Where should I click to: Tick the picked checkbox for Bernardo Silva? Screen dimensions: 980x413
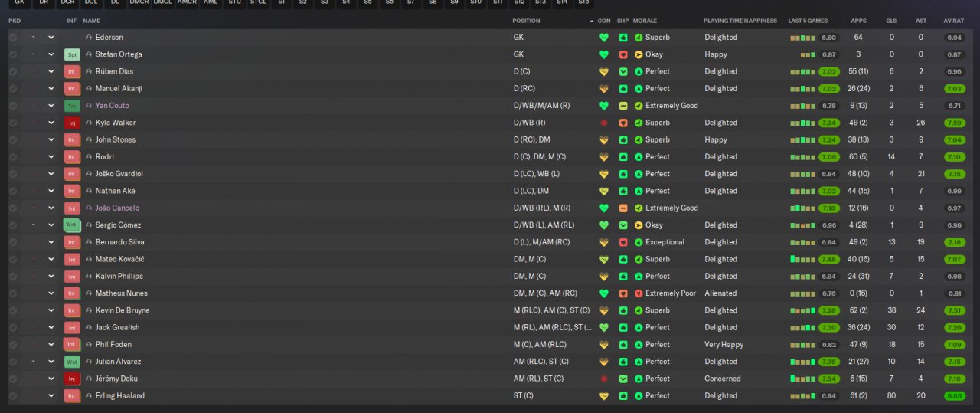click(13, 242)
